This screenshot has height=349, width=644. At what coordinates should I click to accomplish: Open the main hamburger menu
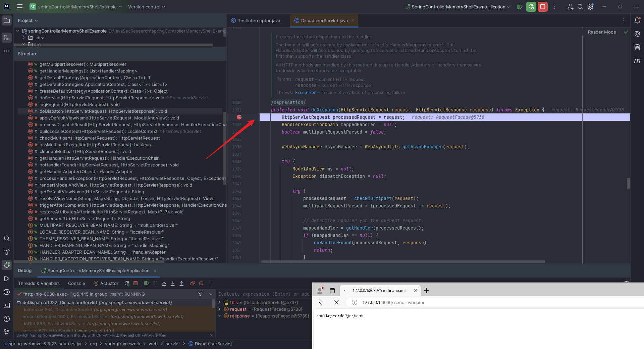click(20, 7)
